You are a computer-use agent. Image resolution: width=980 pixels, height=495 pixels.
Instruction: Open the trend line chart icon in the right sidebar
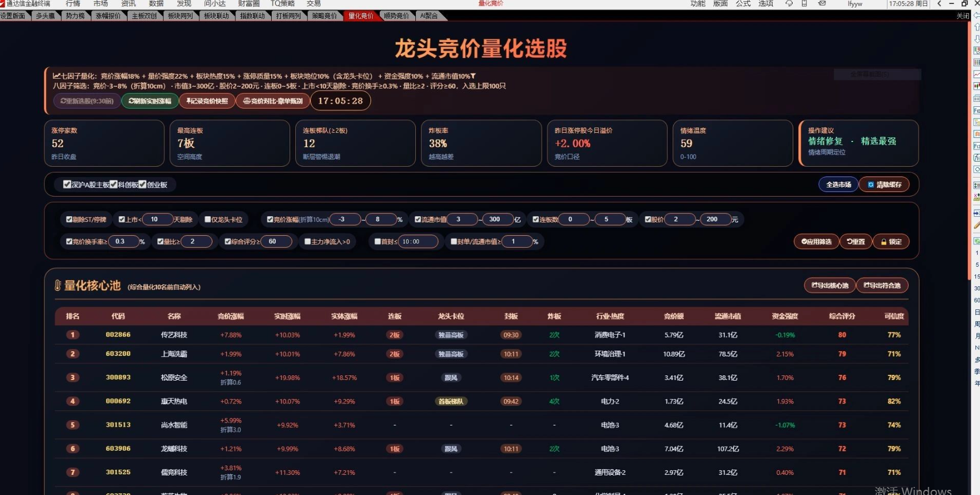click(x=976, y=74)
